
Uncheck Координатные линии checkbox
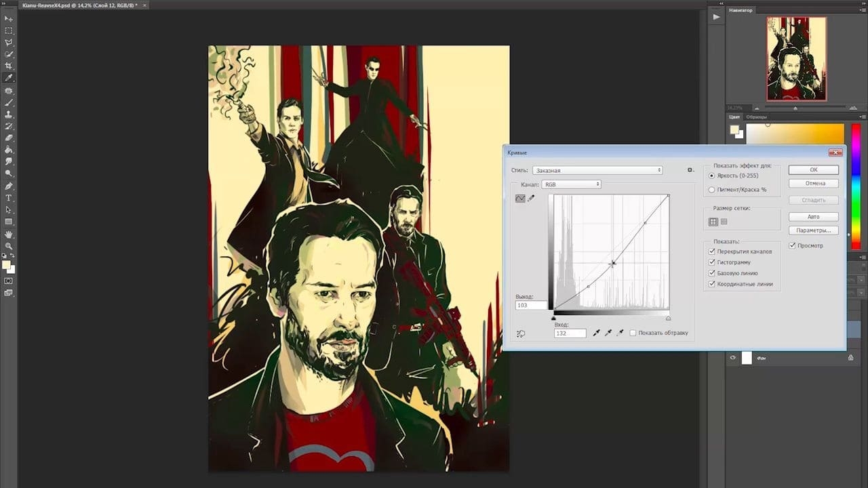pyautogui.click(x=712, y=284)
